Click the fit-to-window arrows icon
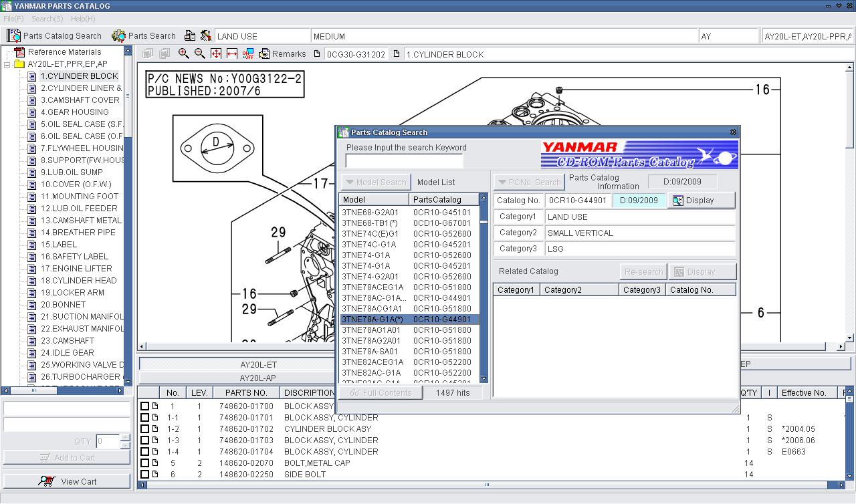This screenshot has height=504, width=856. coord(215,53)
